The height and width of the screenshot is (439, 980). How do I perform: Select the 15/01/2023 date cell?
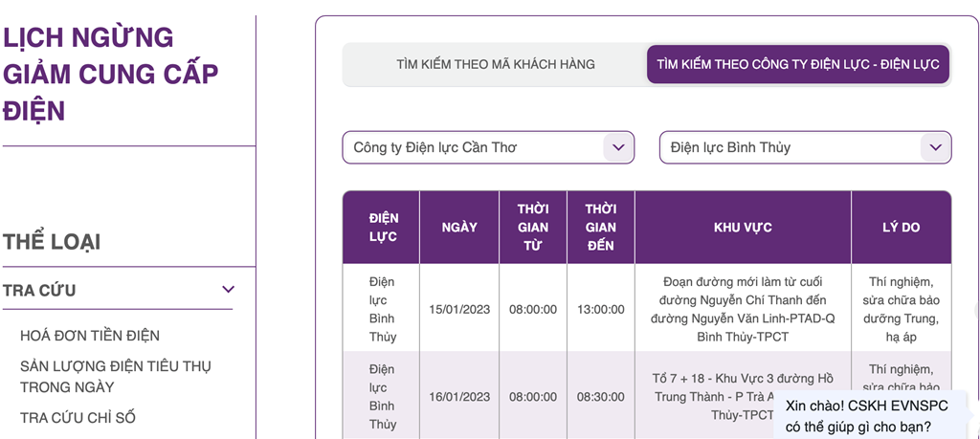click(x=459, y=310)
